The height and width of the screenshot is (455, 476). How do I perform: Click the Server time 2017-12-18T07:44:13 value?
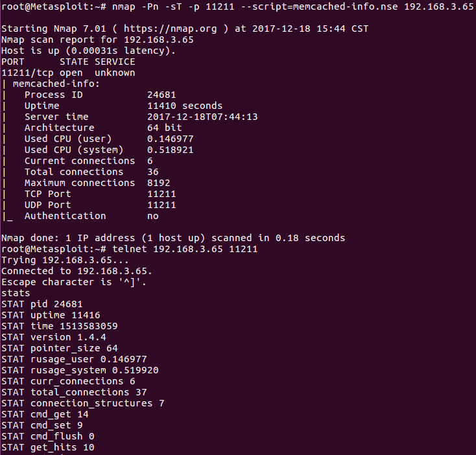click(202, 117)
